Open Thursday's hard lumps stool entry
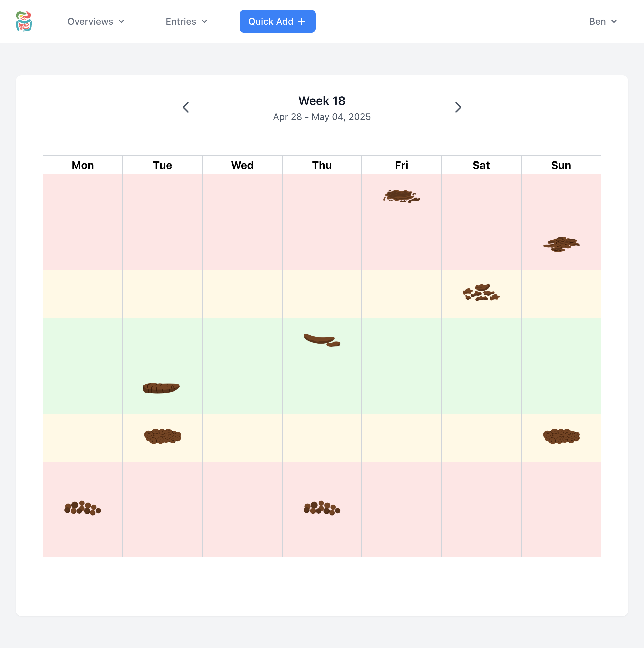The width and height of the screenshot is (644, 648). pyautogui.click(x=322, y=508)
